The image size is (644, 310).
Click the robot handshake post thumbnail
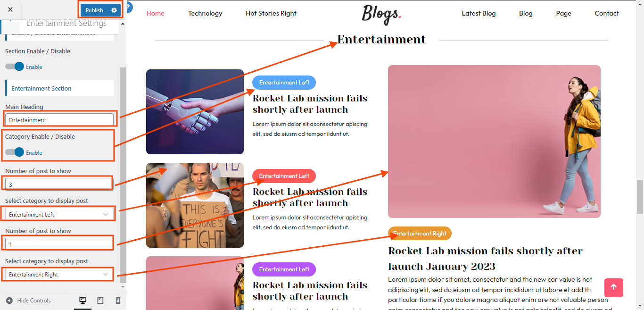click(195, 112)
